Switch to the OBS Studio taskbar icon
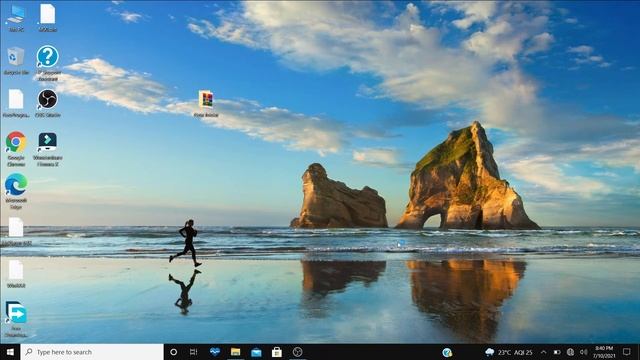This screenshot has width=640, height=360. tap(298, 352)
